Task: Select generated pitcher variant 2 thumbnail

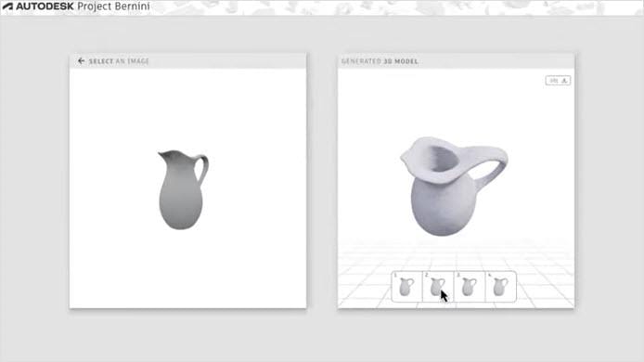Action: point(438,287)
